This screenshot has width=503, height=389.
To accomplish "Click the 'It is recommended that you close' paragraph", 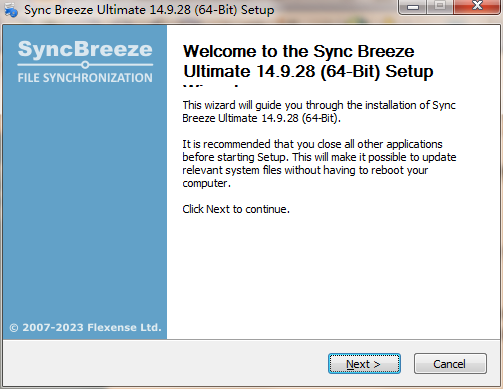I will pos(319,164).
